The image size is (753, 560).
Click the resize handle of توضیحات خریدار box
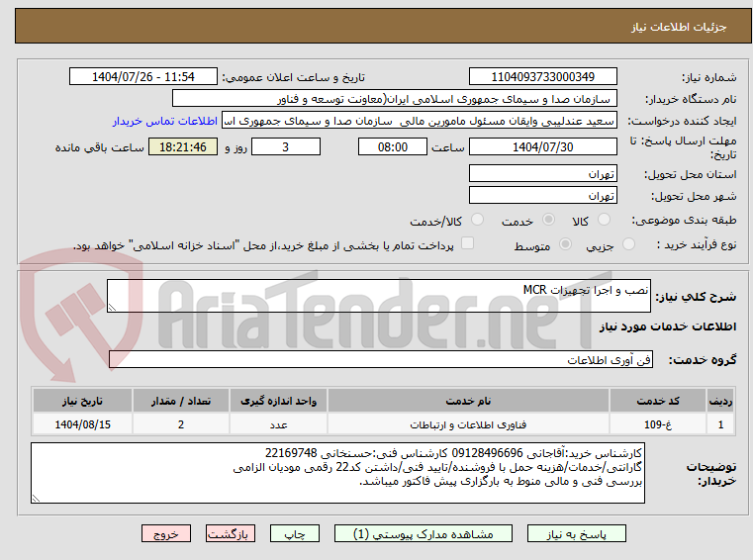pos(36,499)
